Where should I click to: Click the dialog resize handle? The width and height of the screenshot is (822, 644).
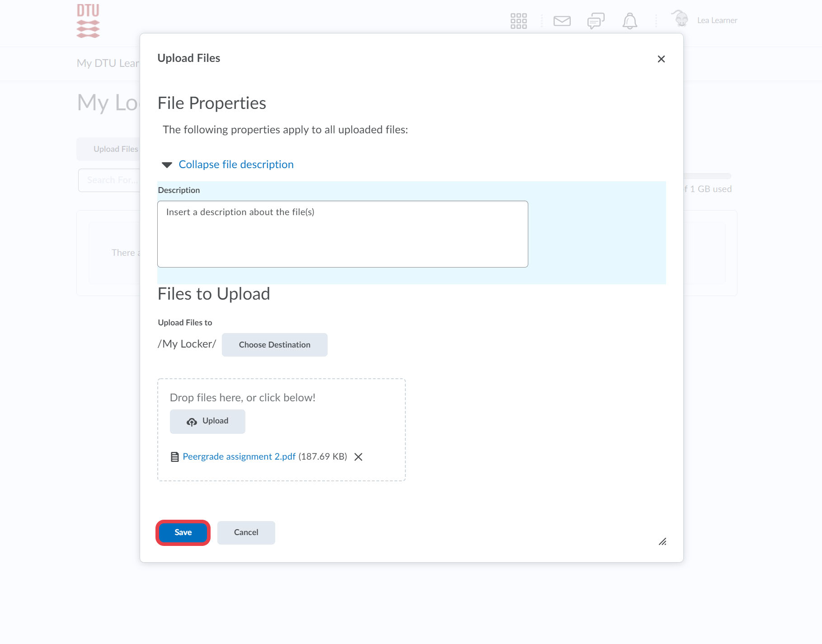[662, 541]
